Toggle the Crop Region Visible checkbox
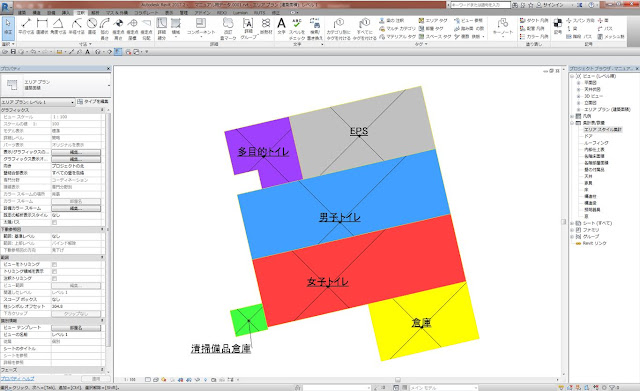 pyautogui.click(x=54, y=271)
